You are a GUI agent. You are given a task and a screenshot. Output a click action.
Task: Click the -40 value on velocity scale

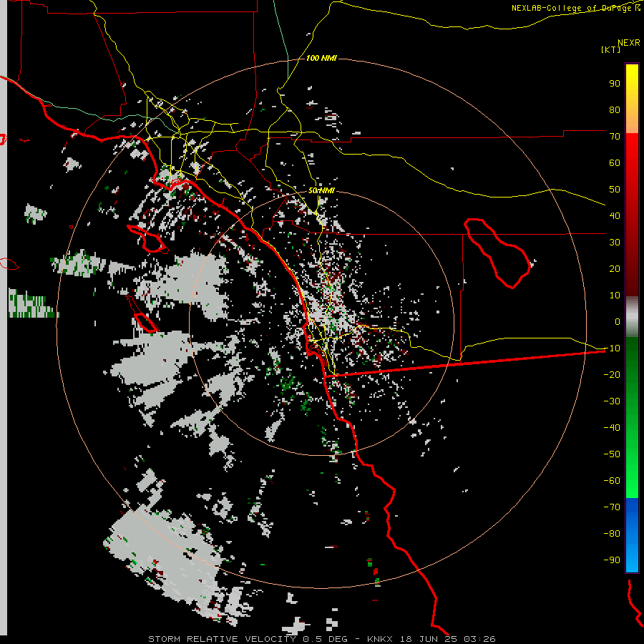[612, 428]
